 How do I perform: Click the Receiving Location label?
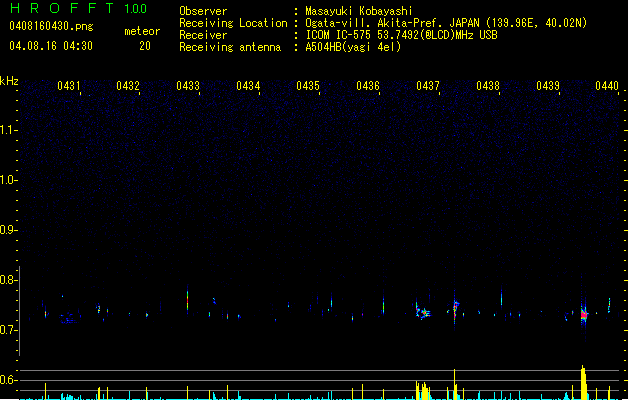pos(233,23)
